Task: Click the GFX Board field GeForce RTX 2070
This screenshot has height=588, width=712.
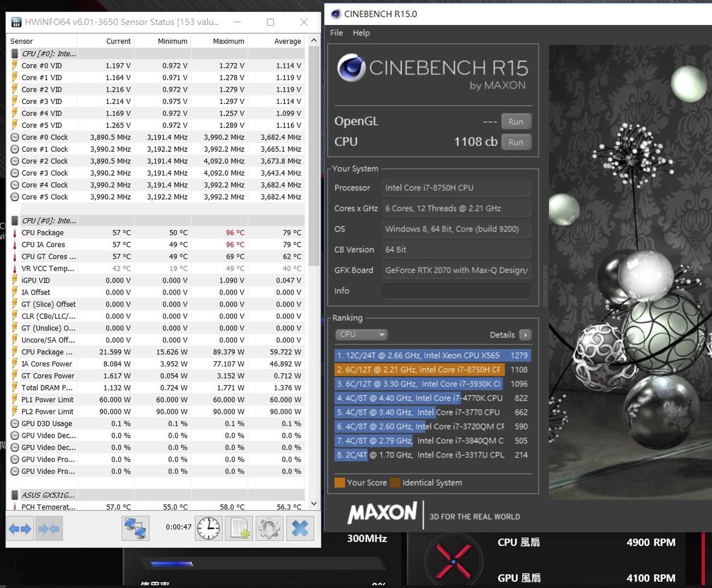Action: 457,270
